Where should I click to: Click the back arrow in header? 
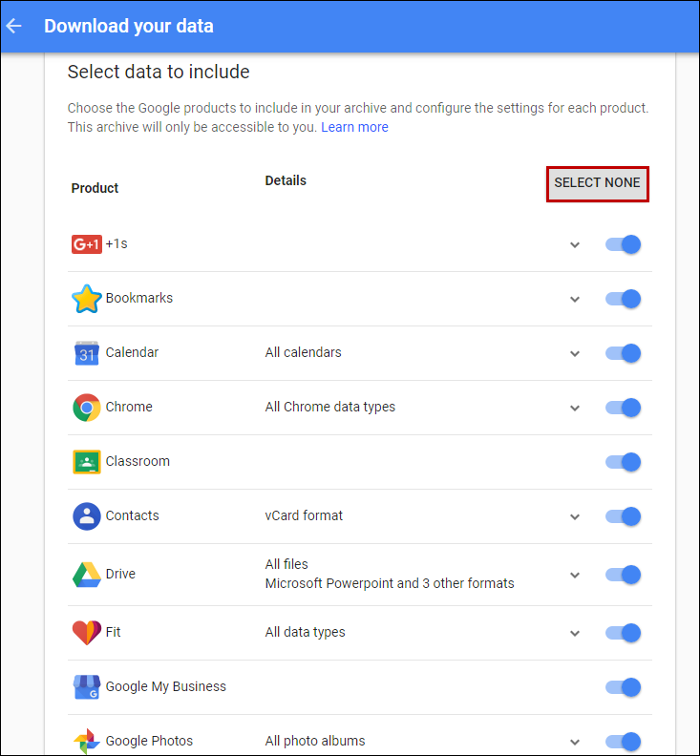(14, 26)
